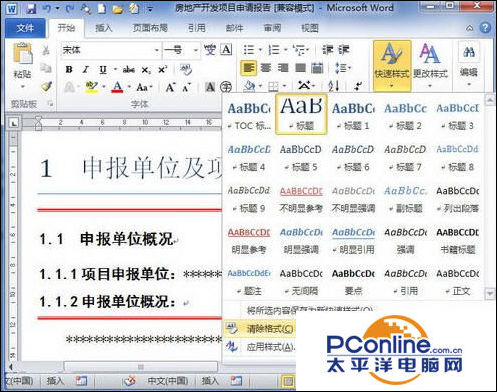The width and height of the screenshot is (497, 392).
Task: Select the 正文 style thumbnail
Action: 458,282
